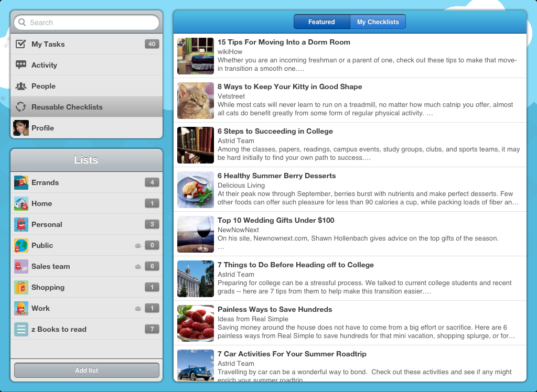Open the z Books to read list
The height and width of the screenshot is (392, 537).
[87, 329]
